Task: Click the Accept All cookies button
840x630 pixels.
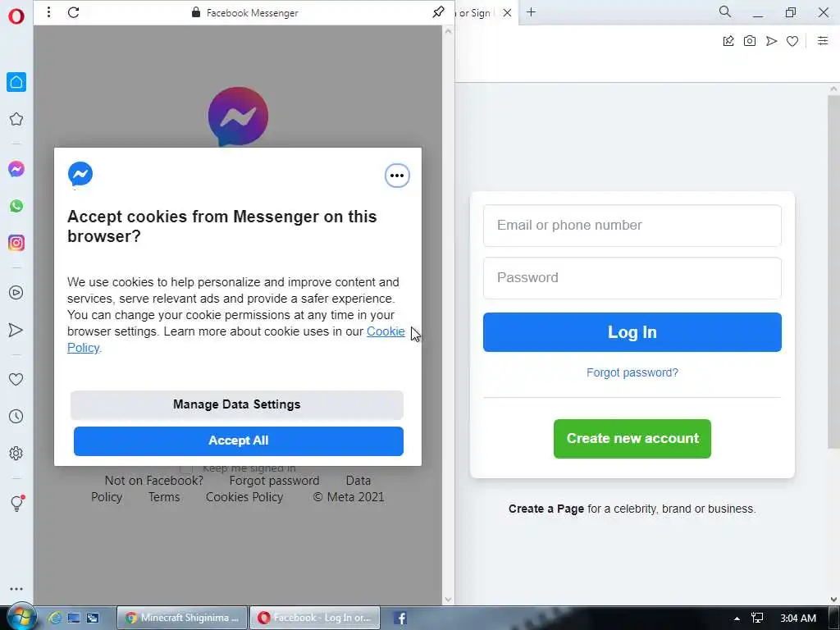Action: click(x=239, y=441)
